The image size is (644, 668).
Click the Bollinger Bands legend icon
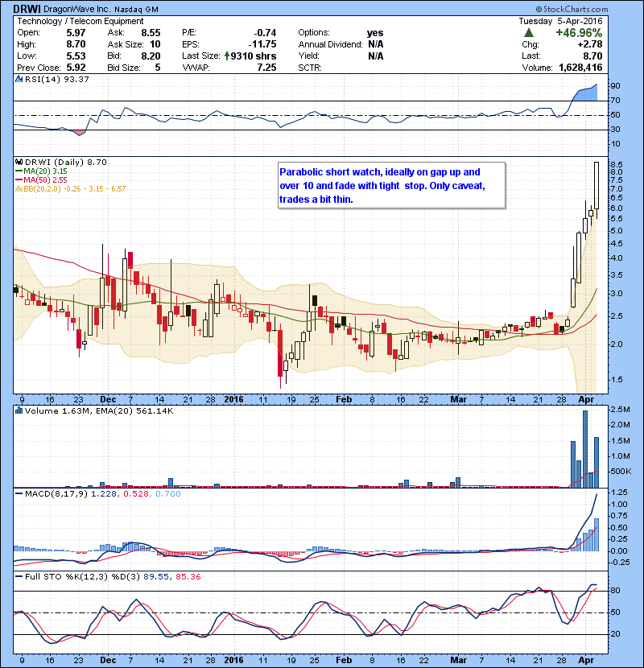(x=19, y=188)
